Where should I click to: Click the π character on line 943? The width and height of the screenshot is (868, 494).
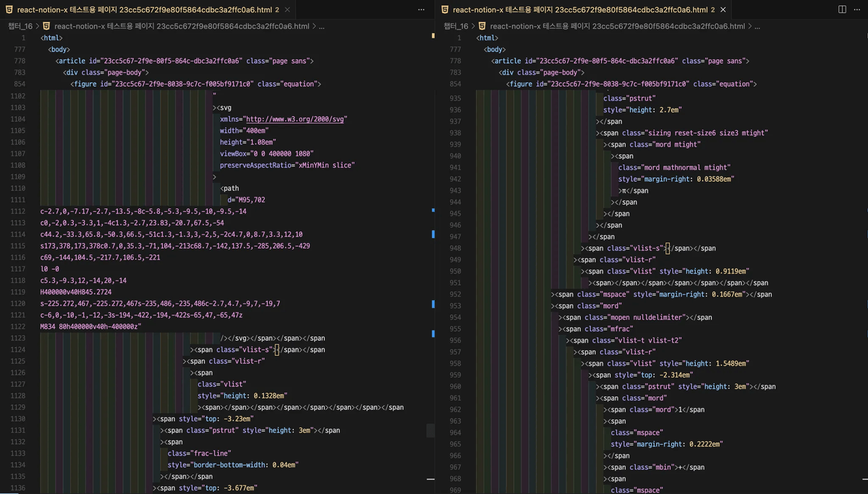(x=624, y=190)
